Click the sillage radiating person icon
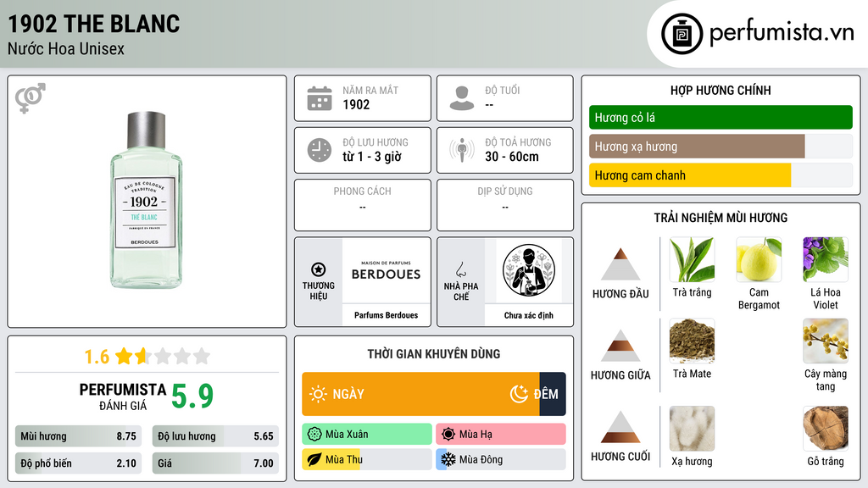This screenshot has width=868, height=488. [462, 150]
